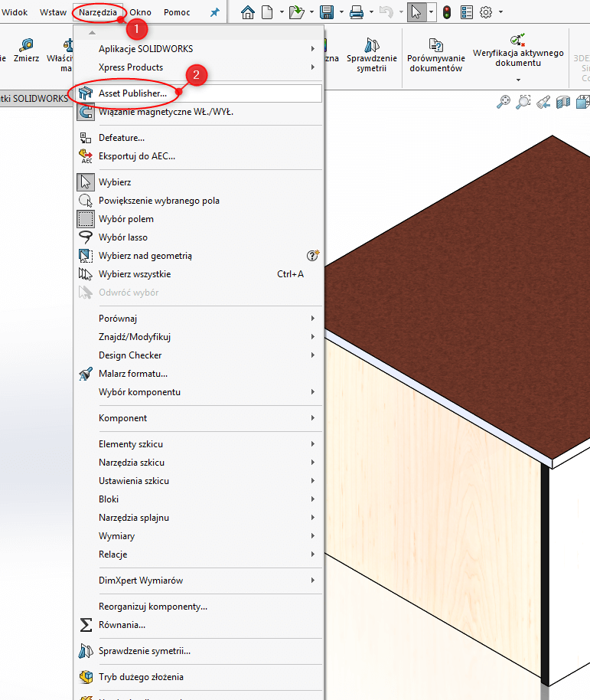Viewport: 590px width, 700px height.
Task: Open the Pomoc menu
Action: (177, 12)
